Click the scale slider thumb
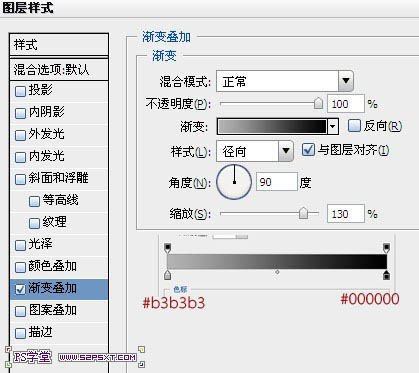 tap(303, 213)
